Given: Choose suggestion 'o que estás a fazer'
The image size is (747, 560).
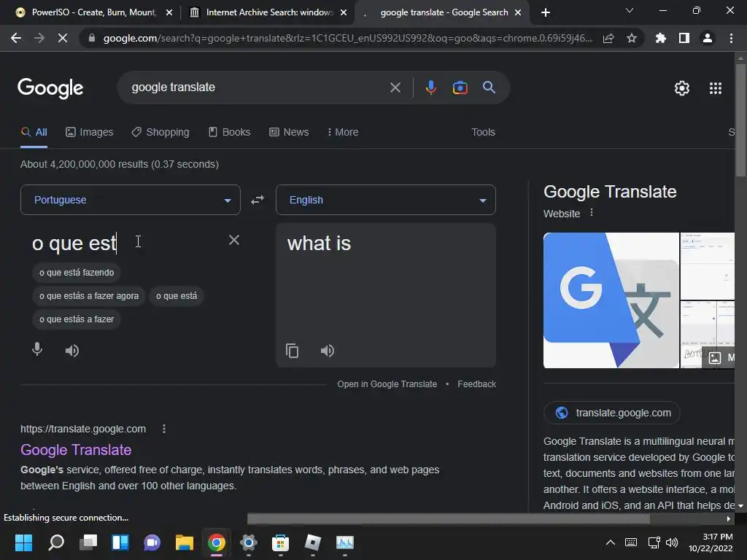Looking at the screenshot, I should pyautogui.click(x=77, y=319).
